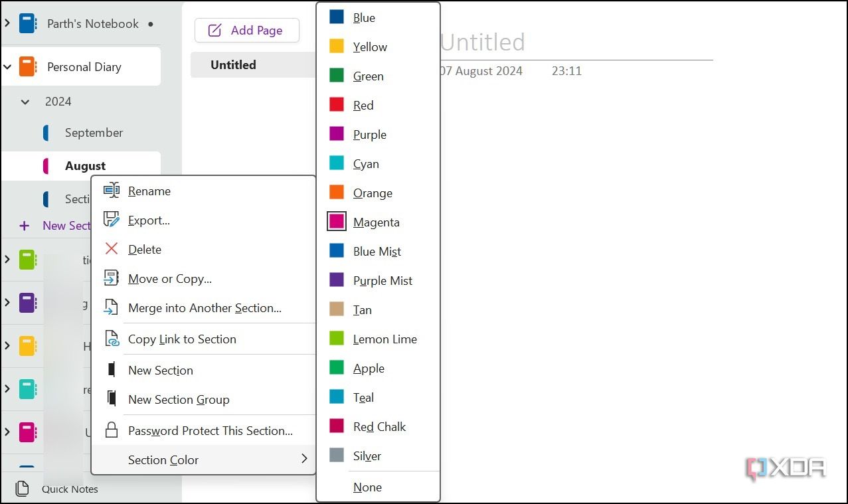Viewport: 848px width, 504px height.
Task: Select New Section Group menu entry
Action: pos(203,399)
